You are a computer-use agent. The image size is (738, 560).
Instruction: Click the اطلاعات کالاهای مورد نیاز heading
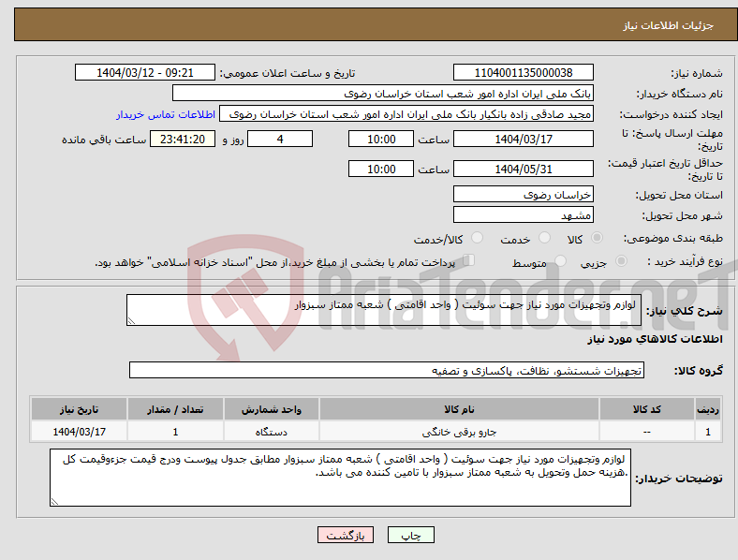point(655,339)
